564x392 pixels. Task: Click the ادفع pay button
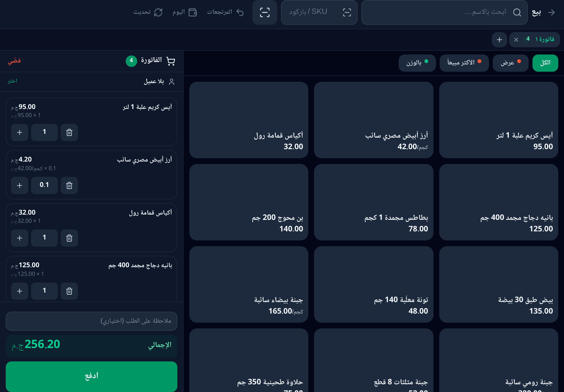[91, 376]
